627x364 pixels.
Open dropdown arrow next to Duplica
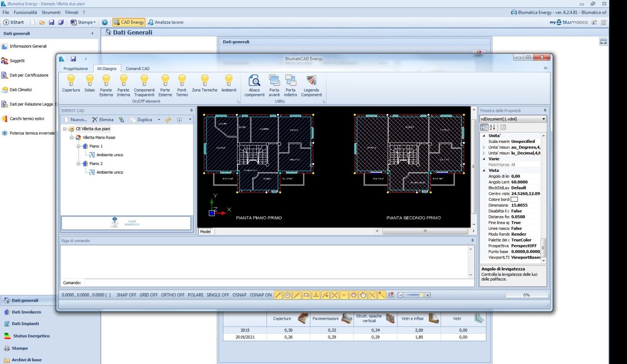(x=159, y=120)
